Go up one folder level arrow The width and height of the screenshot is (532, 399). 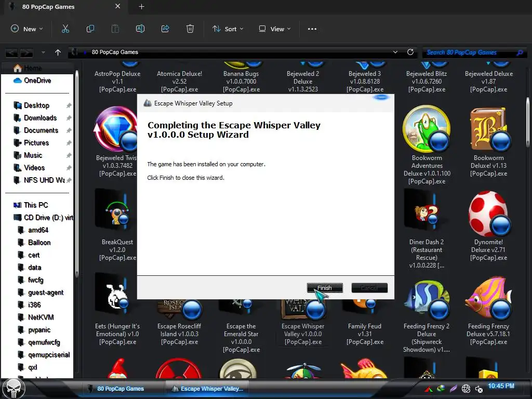pyautogui.click(x=58, y=52)
